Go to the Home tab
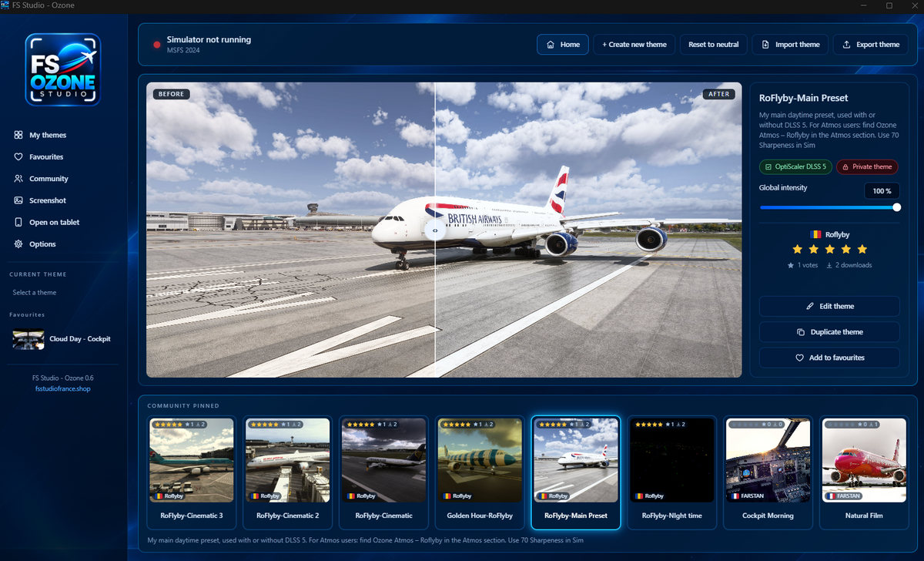The image size is (924, 561). (x=563, y=45)
